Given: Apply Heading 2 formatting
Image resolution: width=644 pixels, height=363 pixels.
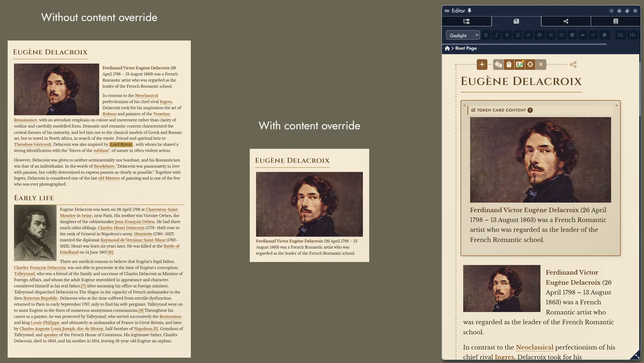Looking at the screenshot, I should (x=620, y=35).
